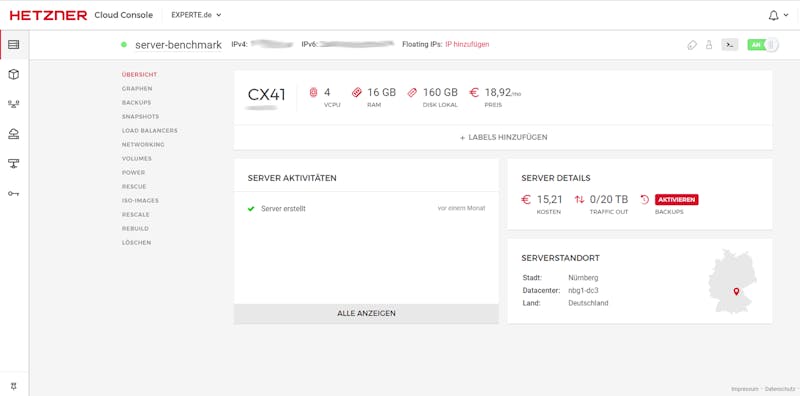Click the euro icon beside 18,92 price

[x=474, y=92]
